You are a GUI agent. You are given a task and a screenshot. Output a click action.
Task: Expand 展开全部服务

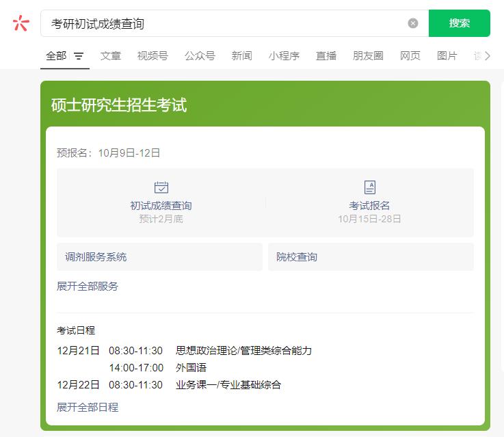click(88, 287)
